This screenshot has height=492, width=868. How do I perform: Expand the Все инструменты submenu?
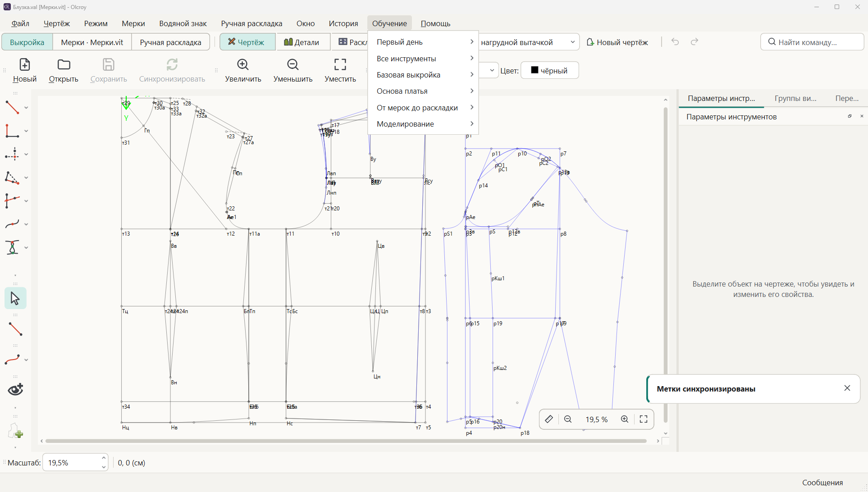423,59
